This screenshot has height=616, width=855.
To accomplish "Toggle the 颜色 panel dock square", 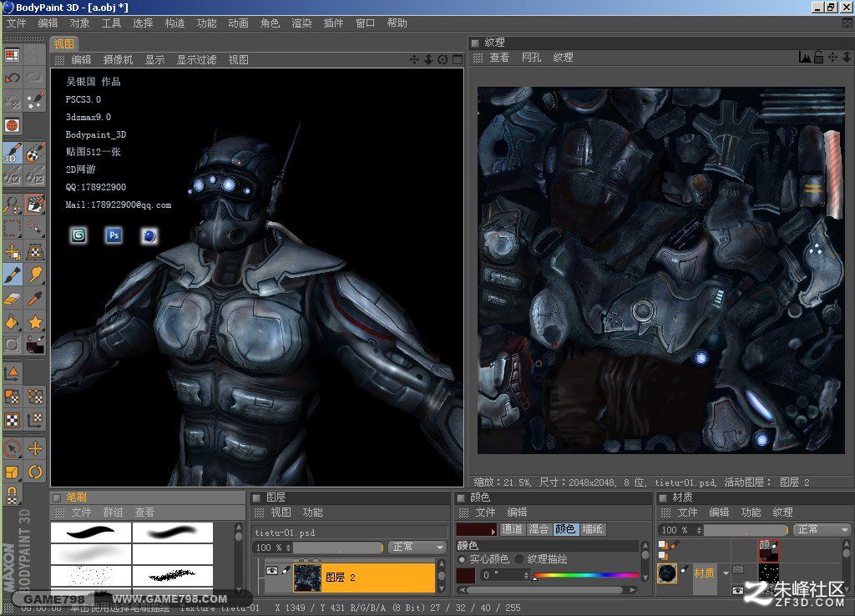I will [x=460, y=497].
